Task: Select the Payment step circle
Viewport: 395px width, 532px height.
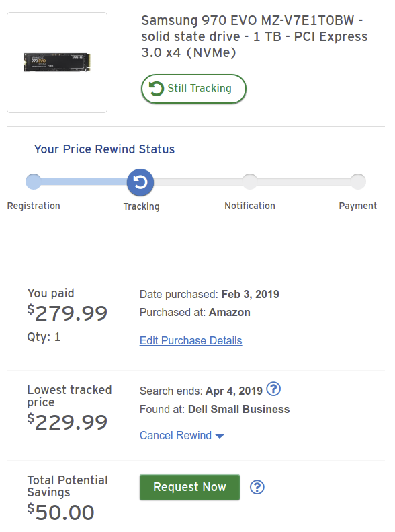Action: [x=358, y=182]
